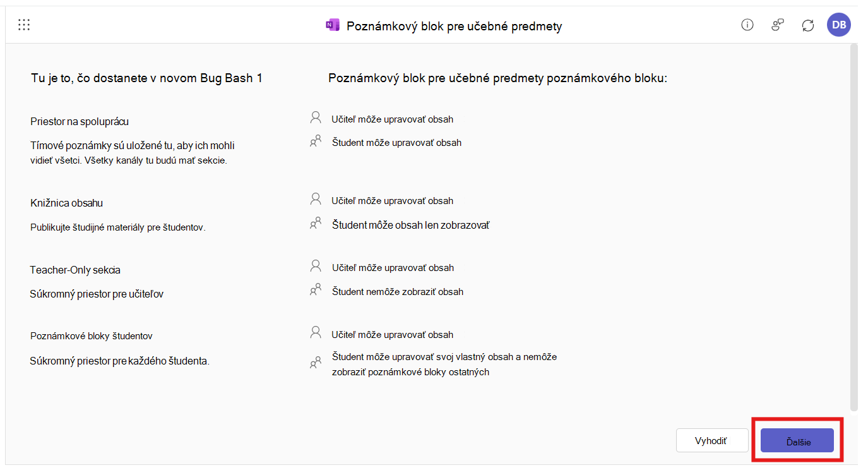The width and height of the screenshot is (868, 470).
Task: Click the Poznámkové bloky študentov heading
Action: [92, 336]
